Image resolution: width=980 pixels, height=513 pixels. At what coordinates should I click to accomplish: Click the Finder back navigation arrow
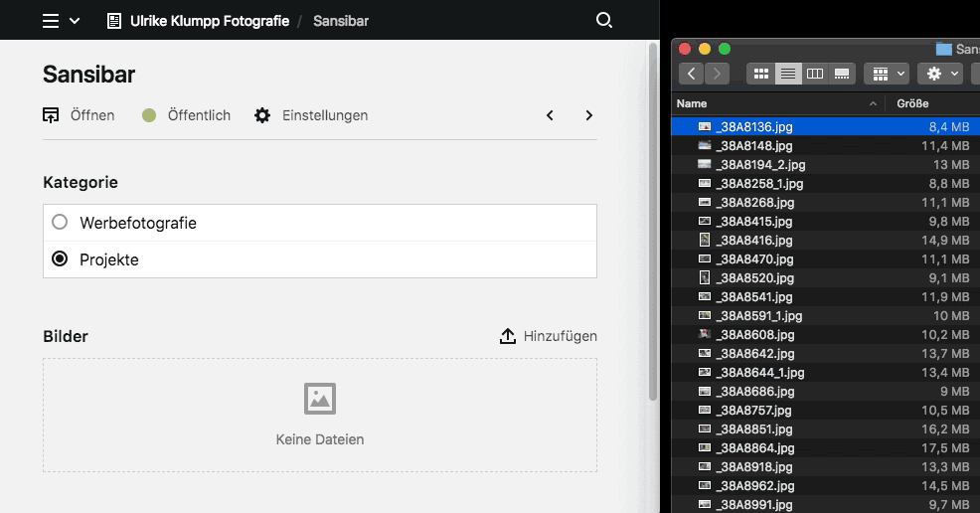(691, 74)
